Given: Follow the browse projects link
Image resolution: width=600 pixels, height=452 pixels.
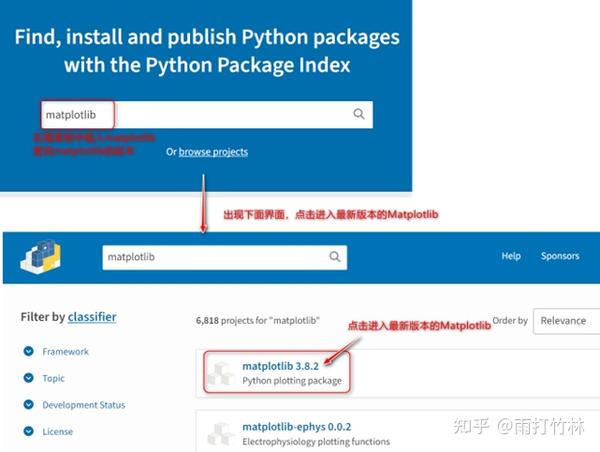Looking at the screenshot, I should pos(213,152).
